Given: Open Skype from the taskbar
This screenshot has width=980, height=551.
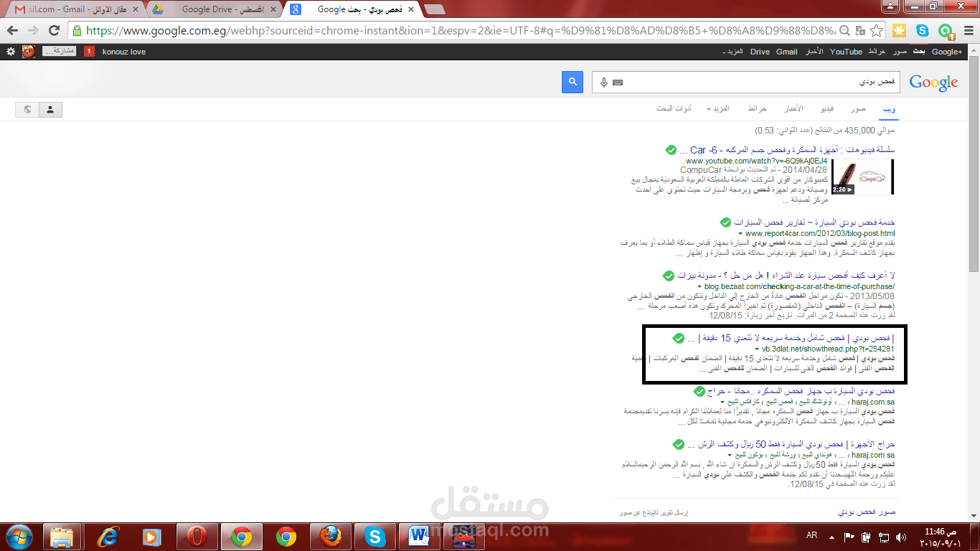Looking at the screenshot, I should coord(374,537).
